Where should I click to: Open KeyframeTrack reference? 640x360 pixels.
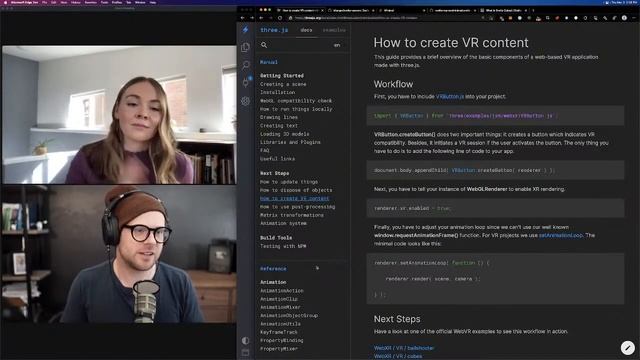[279, 332]
